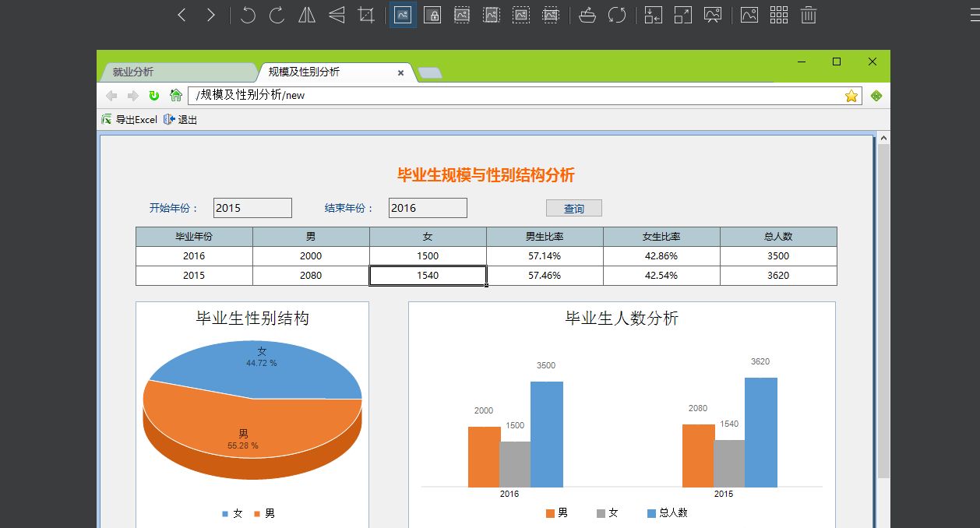
Task: Bookmark page with the star icon
Action: tap(851, 96)
